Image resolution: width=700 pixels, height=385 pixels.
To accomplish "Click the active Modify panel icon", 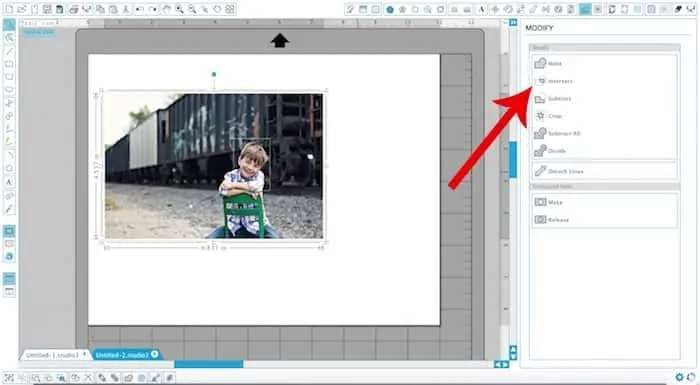I will pos(585,9).
